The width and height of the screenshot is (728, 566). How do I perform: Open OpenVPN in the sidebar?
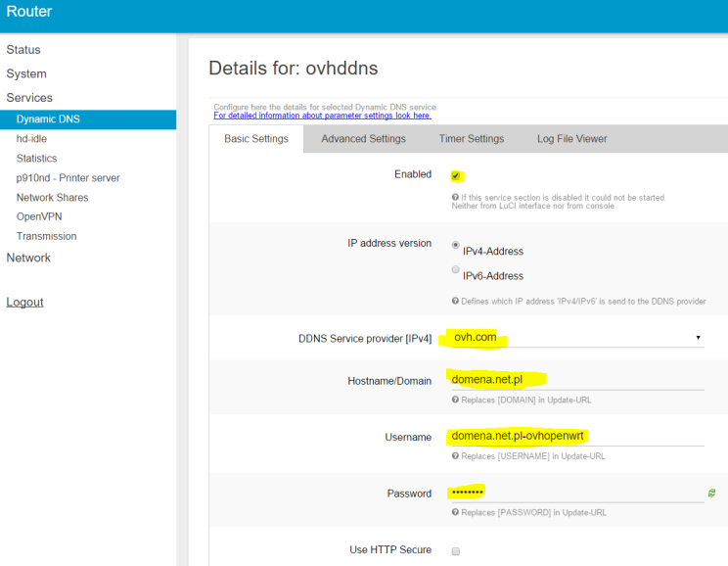tap(39, 216)
